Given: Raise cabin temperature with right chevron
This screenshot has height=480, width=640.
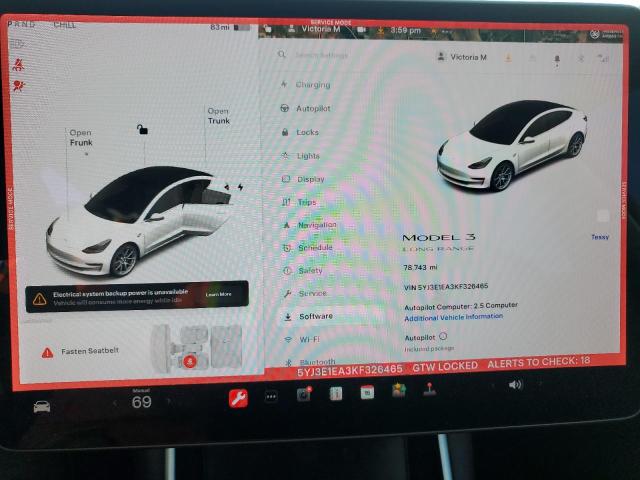Looking at the screenshot, I should click(x=169, y=401).
